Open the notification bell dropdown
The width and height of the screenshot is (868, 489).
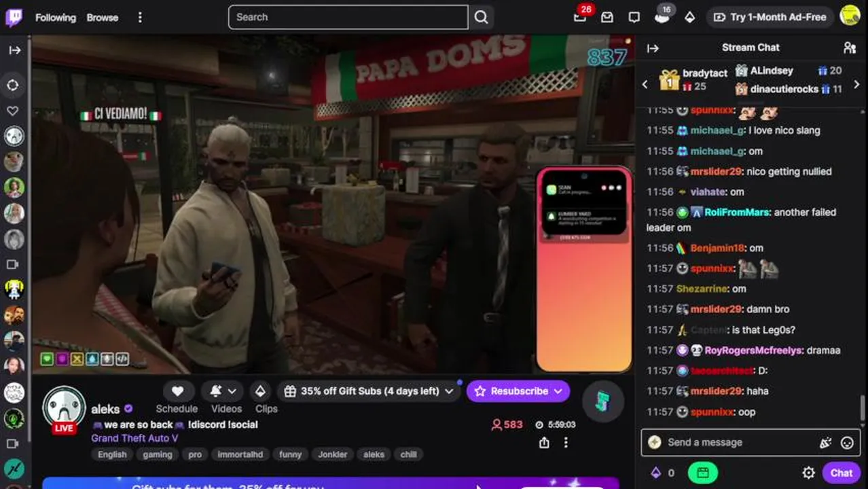[223, 391]
